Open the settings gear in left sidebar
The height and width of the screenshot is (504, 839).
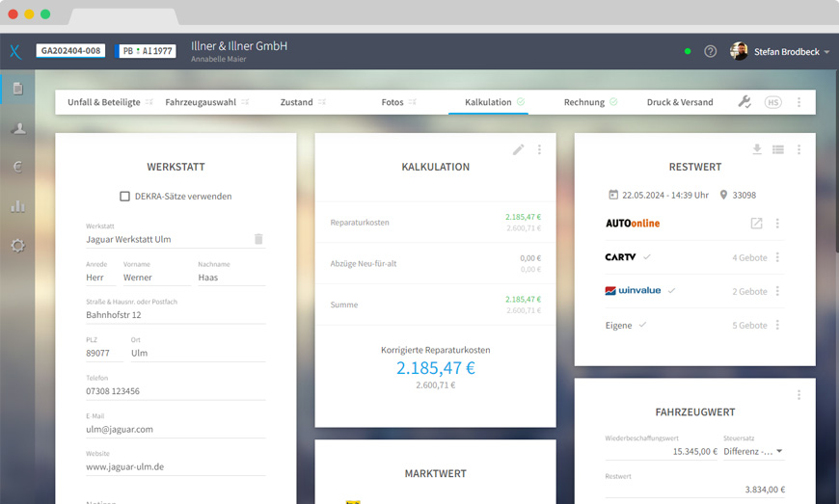(x=17, y=245)
